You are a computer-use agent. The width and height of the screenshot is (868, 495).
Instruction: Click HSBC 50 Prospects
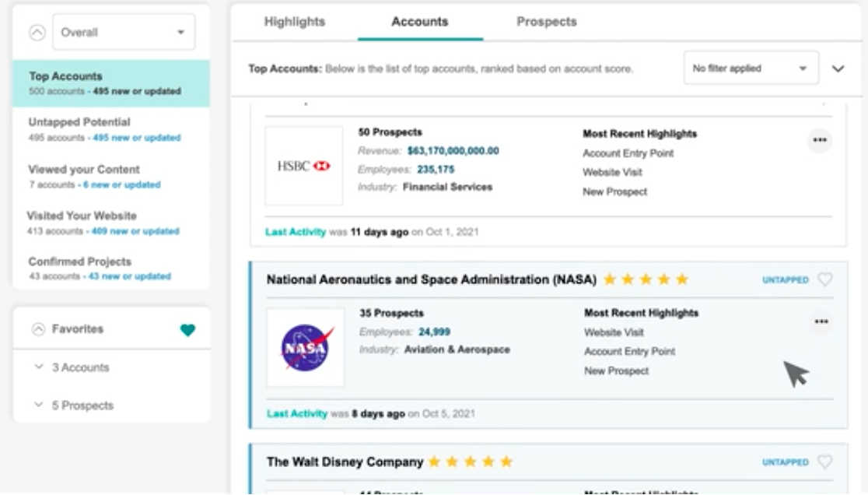click(390, 132)
